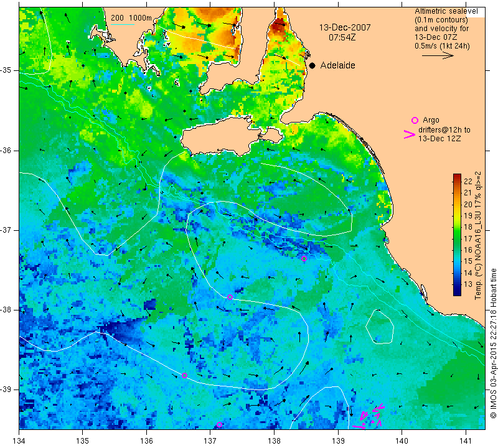Click the latitude axis label '-39'
Screen dimensions: 498x448
coord(7,390)
